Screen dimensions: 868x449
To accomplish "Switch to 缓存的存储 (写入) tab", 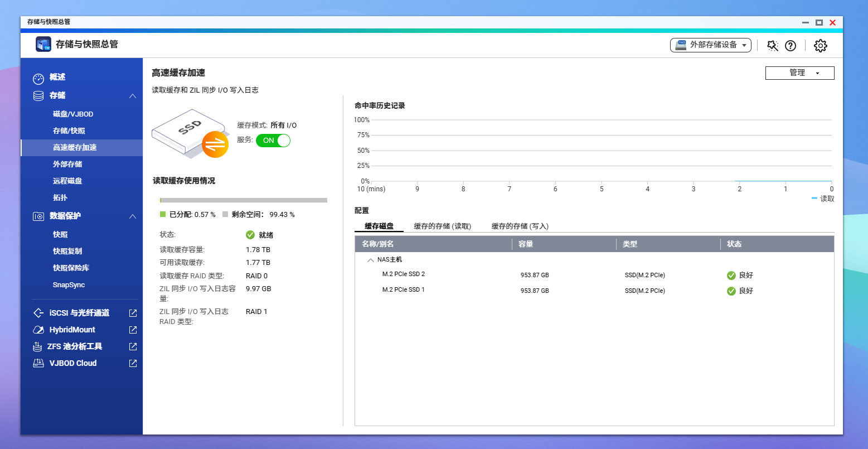I will point(520,226).
